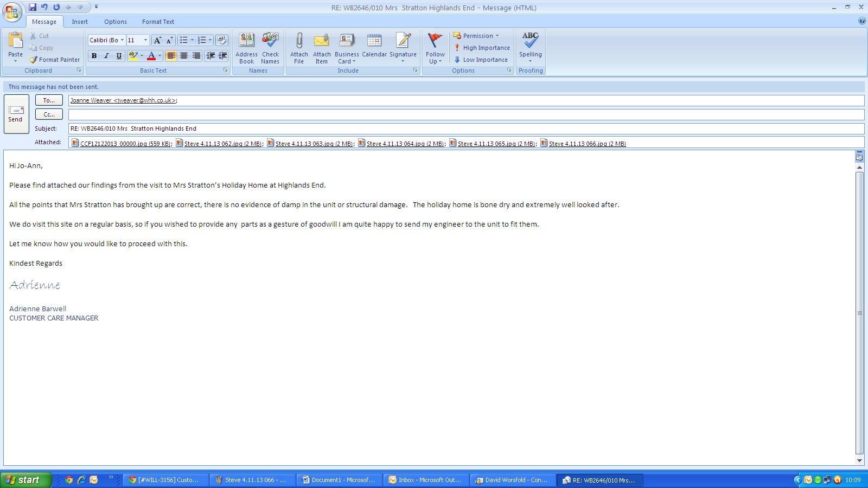This screenshot has width=868, height=488.
Task: Open text highlight color dropdown arrow
Action: (142, 55)
